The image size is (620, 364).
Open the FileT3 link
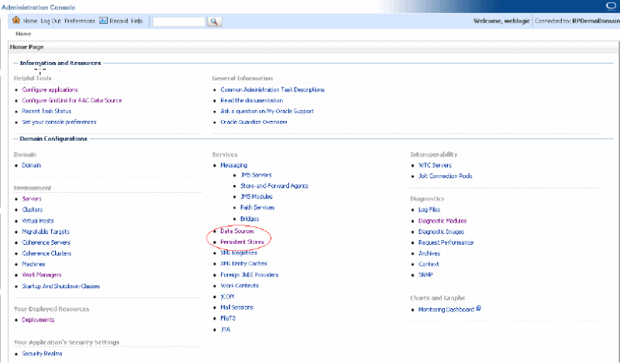click(x=228, y=318)
